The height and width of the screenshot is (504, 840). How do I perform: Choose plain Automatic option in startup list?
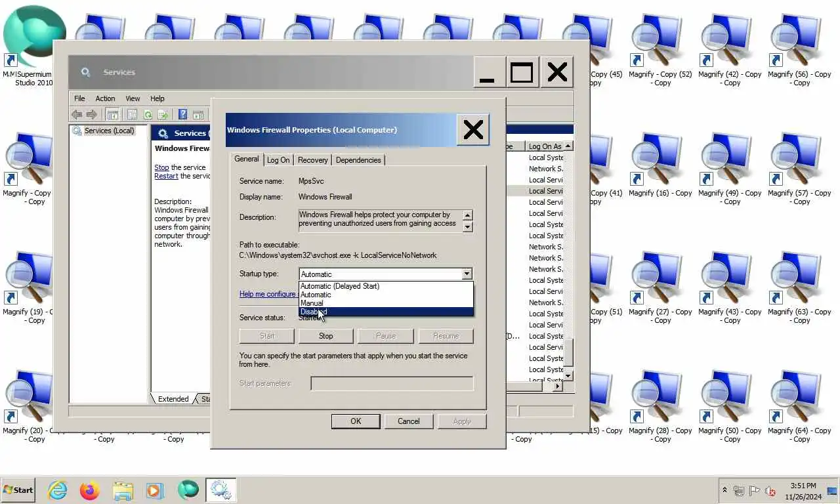[386, 295]
